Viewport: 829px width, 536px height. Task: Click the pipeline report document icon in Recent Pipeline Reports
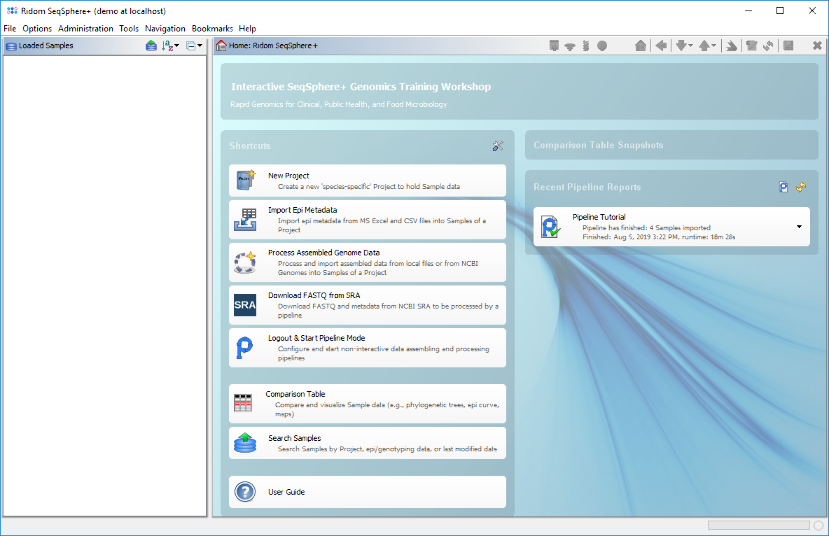click(784, 187)
